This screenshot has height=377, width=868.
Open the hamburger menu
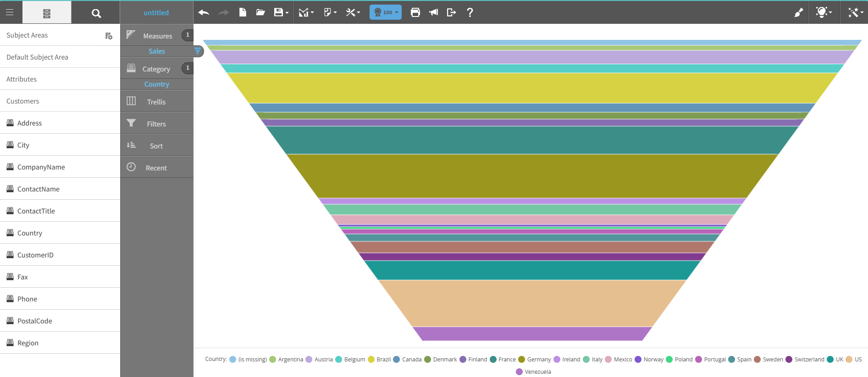pos(10,12)
